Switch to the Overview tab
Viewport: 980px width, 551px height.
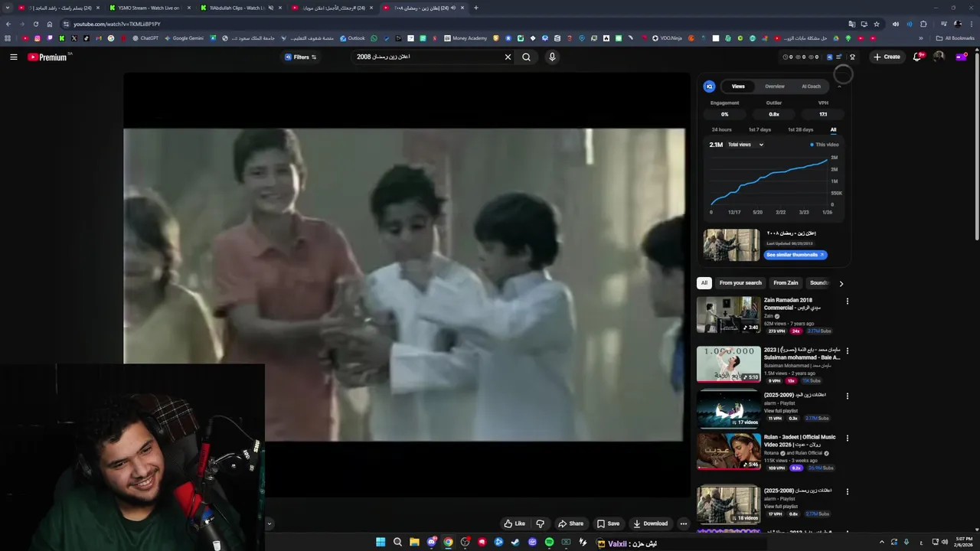[x=775, y=86]
